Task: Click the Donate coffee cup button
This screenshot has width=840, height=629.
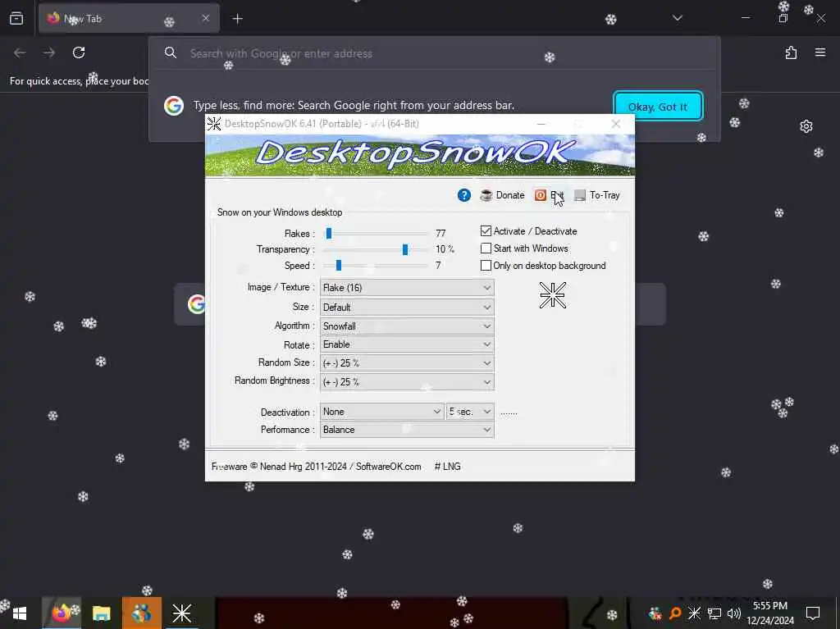Action: pos(502,195)
